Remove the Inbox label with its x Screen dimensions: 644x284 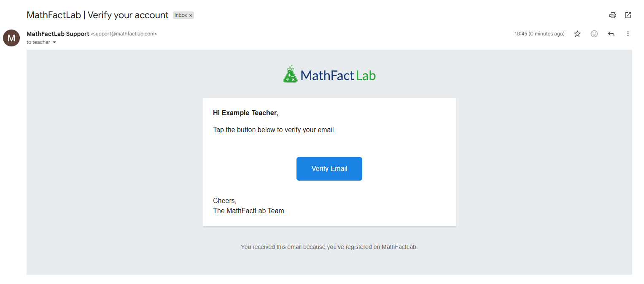click(191, 16)
